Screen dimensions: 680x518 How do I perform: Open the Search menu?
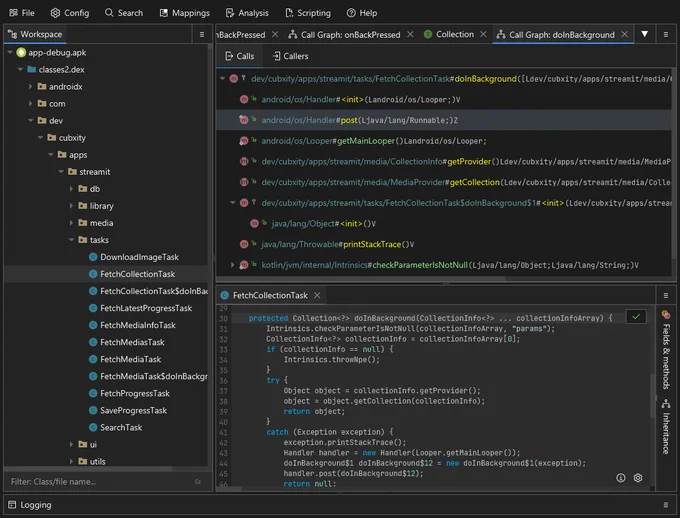coord(124,13)
